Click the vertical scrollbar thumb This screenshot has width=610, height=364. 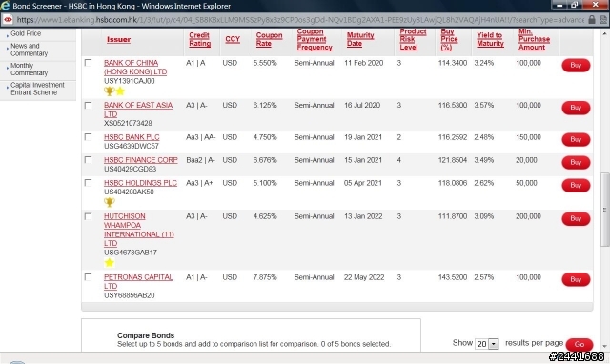point(604,210)
